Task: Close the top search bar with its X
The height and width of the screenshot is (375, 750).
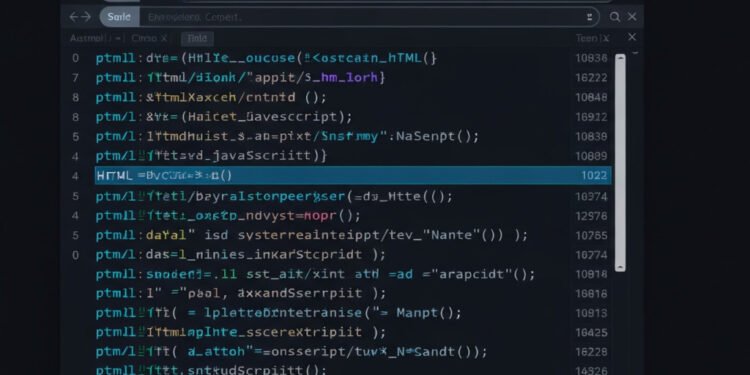Action: [632, 17]
